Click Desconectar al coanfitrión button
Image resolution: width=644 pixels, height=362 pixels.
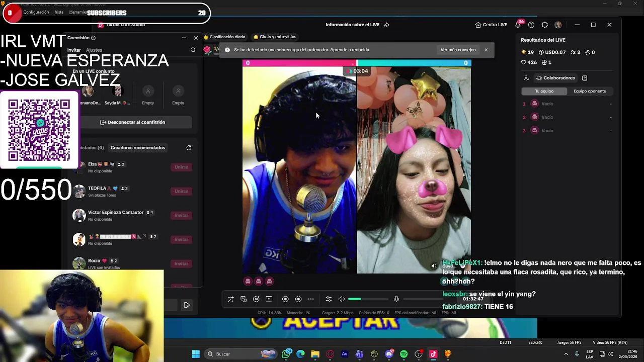click(x=133, y=122)
